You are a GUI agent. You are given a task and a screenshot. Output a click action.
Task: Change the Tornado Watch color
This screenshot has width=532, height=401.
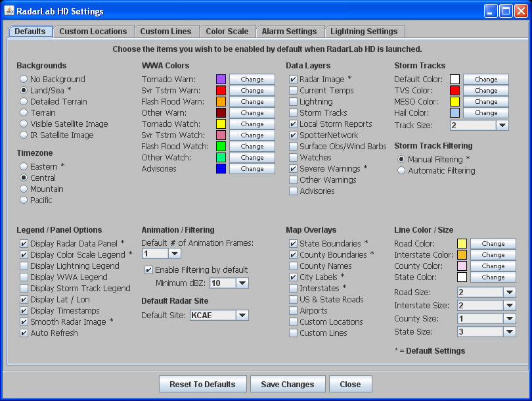(x=252, y=124)
